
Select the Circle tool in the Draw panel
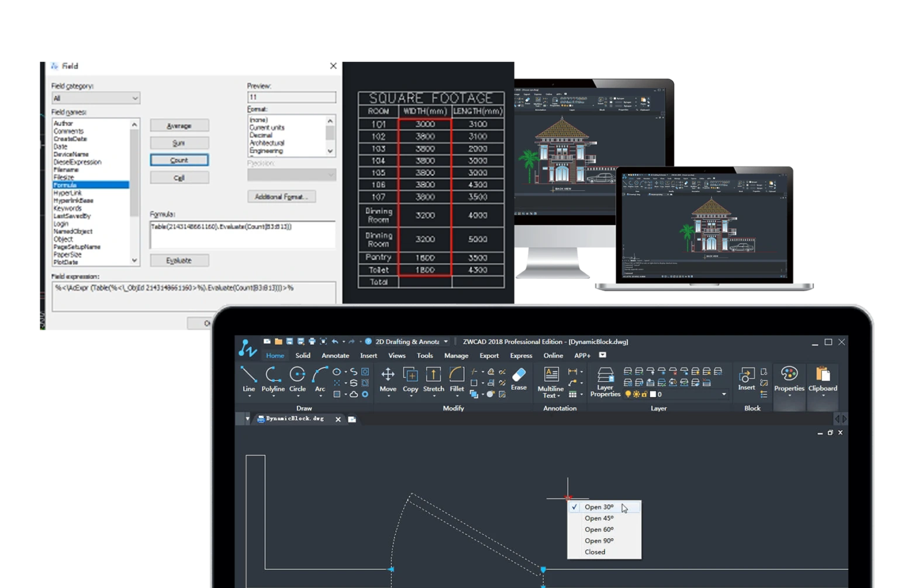point(298,376)
